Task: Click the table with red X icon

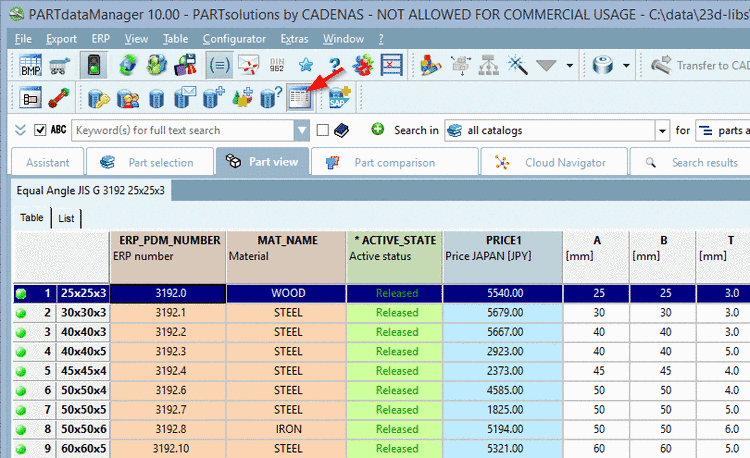Action: point(392,65)
